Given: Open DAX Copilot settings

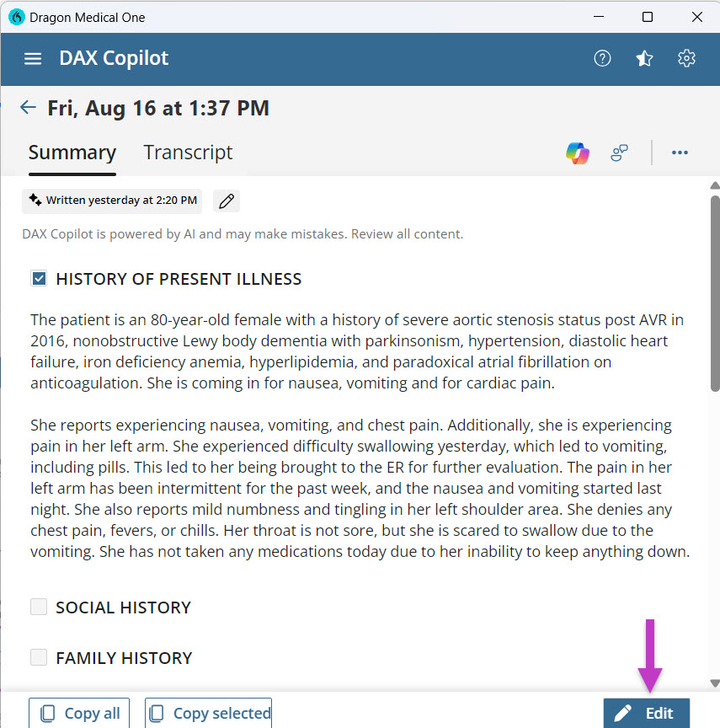Looking at the screenshot, I should tap(686, 58).
